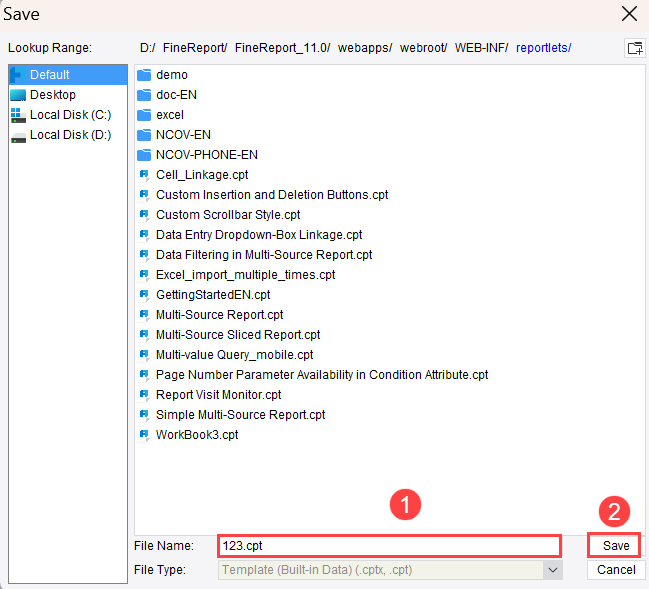Select the NCOV-EN folder name
The image size is (649, 589).
click(x=183, y=135)
